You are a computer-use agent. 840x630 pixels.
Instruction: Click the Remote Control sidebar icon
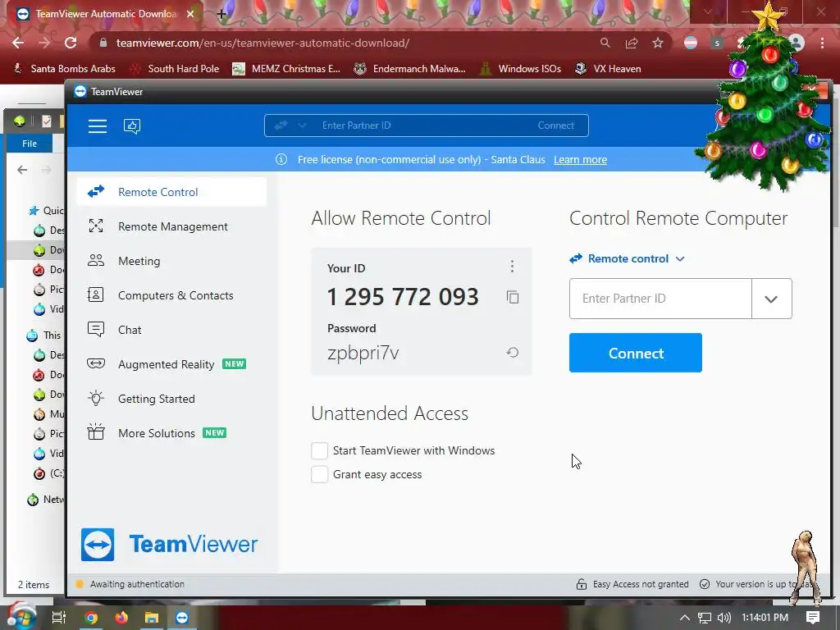(x=96, y=192)
